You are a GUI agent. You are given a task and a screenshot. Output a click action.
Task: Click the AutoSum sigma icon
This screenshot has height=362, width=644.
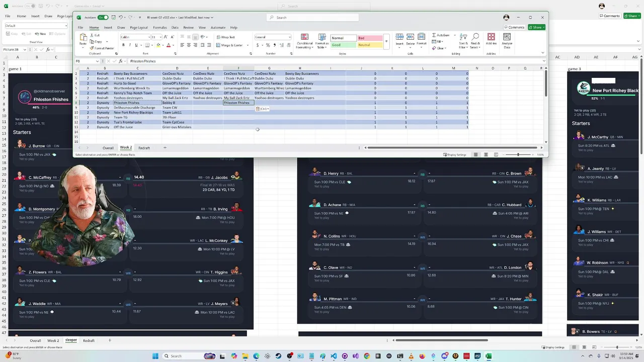[x=434, y=35]
